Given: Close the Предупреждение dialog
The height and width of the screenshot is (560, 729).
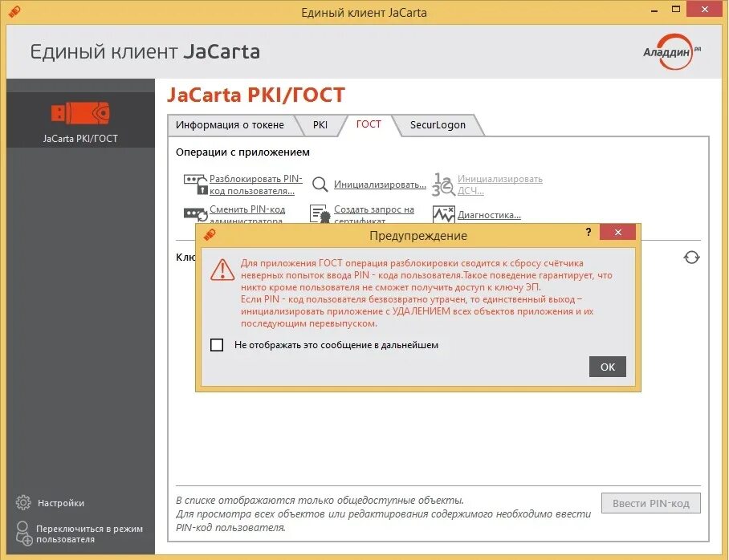Looking at the screenshot, I should click(617, 232).
